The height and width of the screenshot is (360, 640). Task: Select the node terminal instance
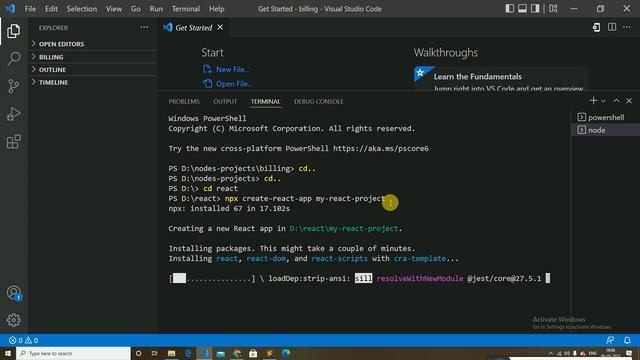coord(605,130)
